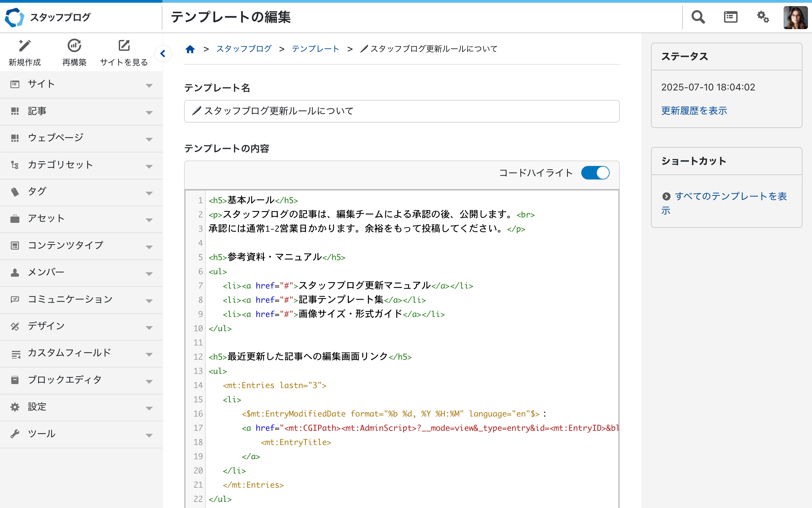
Task: Open the system settings gear icon
Action: (763, 17)
